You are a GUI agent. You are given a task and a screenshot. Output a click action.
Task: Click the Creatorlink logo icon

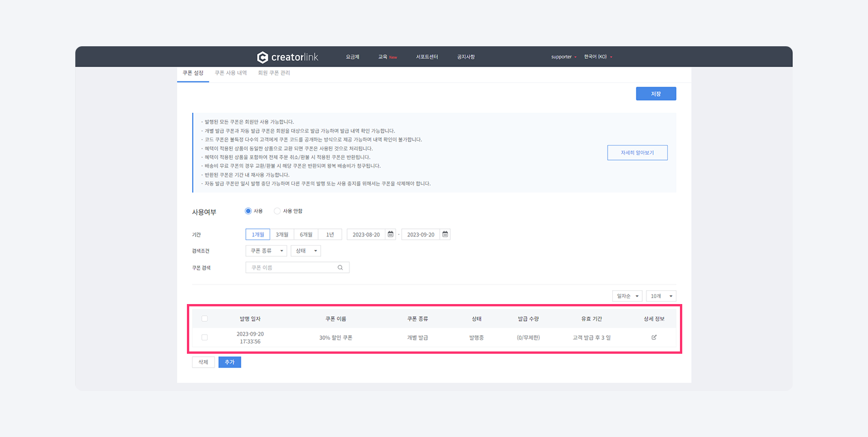262,57
